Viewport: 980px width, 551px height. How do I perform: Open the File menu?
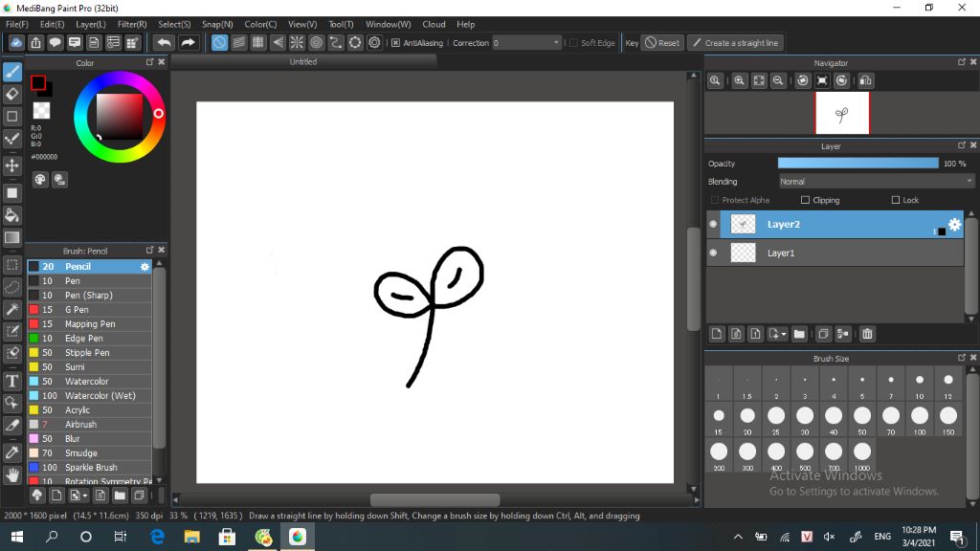(x=17, y=24)
